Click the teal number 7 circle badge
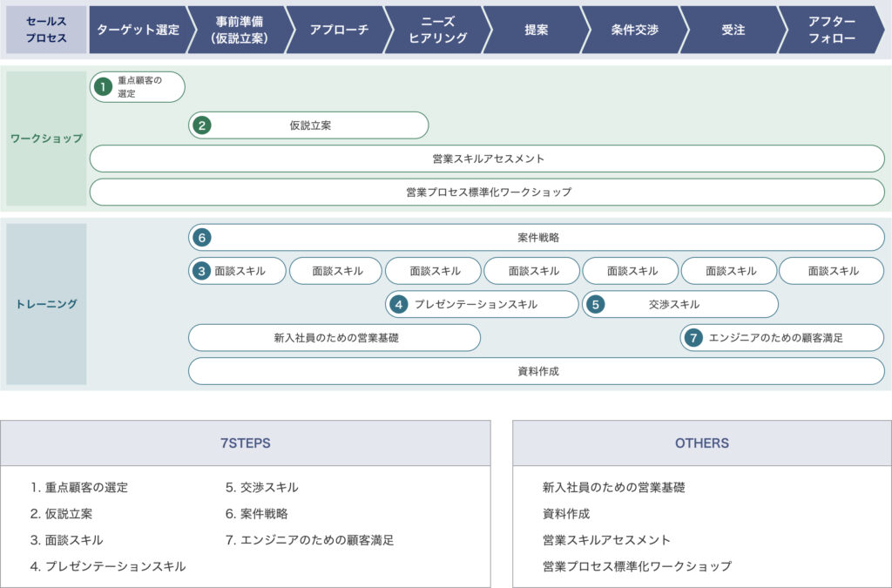Viewport: 892px width, 588px height. pyautogui.click(x=693, y=338)
